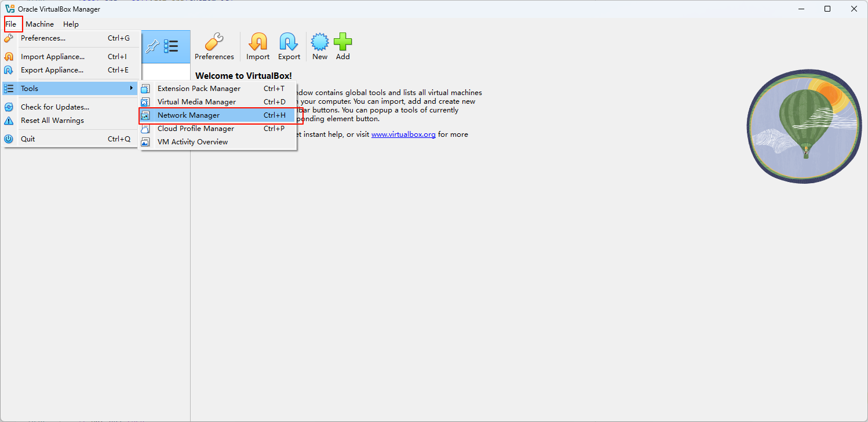Image resolution: width=868 pixels, height=422 pixels.
Task: Click the Tools list icon in menu
Action: pos(9,89)
